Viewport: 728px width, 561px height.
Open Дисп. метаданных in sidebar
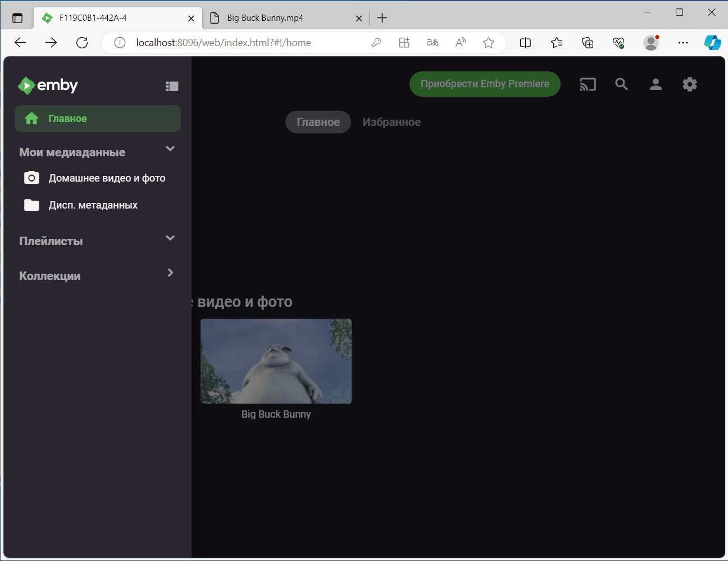(98, 205)
